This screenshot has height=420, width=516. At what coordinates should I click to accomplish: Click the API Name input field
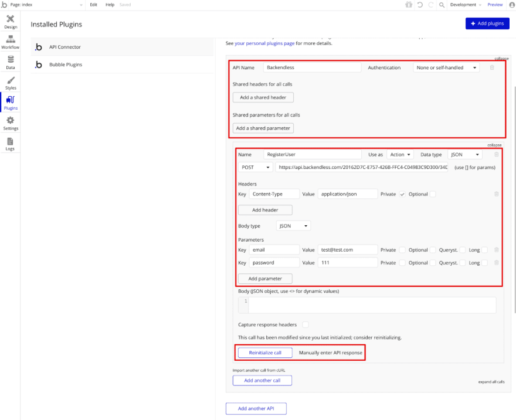(312, 67)
